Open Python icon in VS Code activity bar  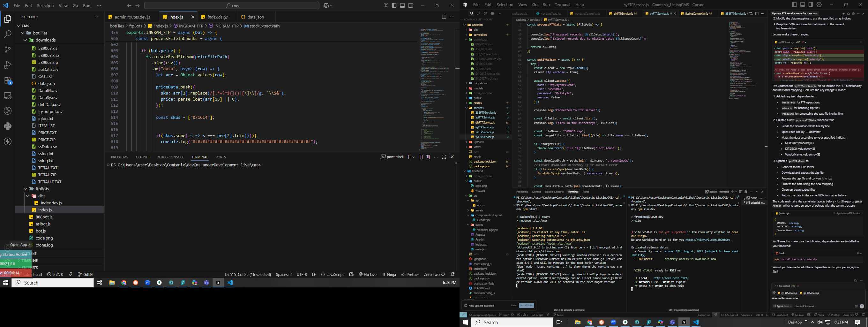7,126
